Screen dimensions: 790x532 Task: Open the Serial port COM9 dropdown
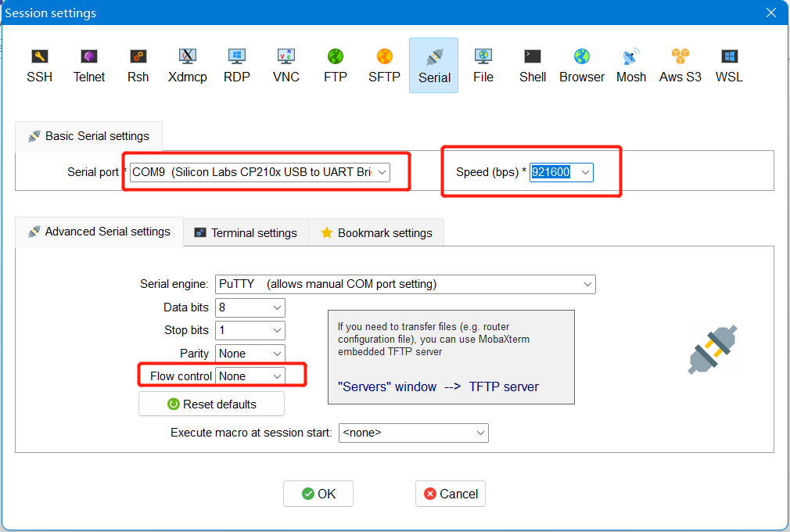pos(260,172)
